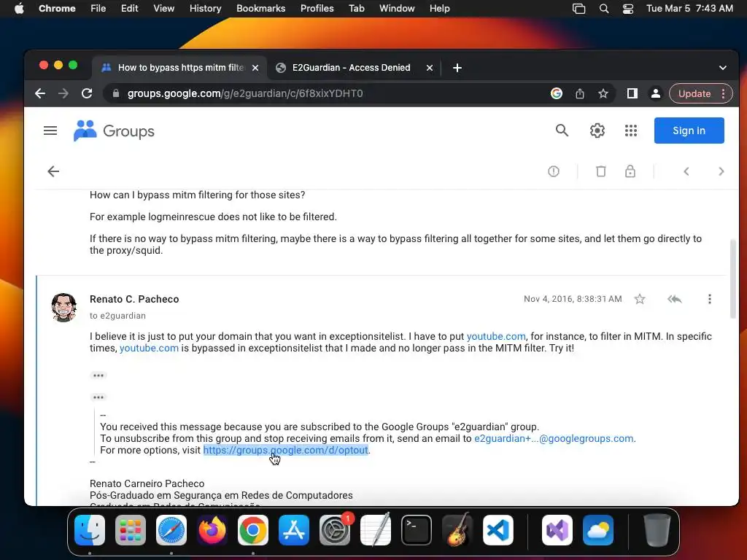Open the first youtube.com link
This screenshot has width=747, height=560.
click(496, 336)
